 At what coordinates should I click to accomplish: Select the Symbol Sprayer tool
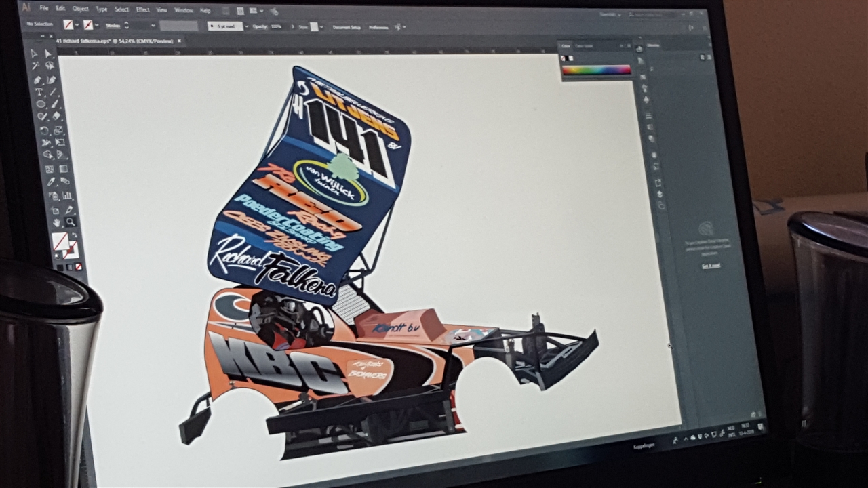coord(54,195)
